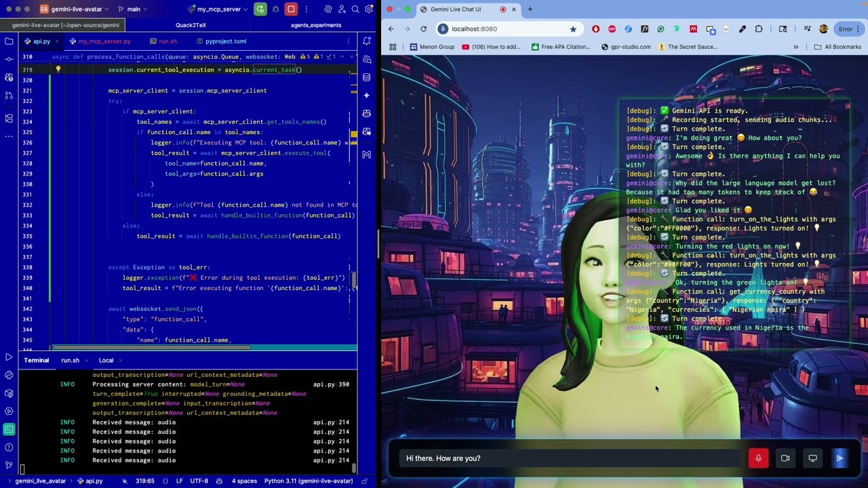Viewport: 868px width, 488px height.
Task: Stop the running process with red Stop button
Action: (x=291, y=9)
